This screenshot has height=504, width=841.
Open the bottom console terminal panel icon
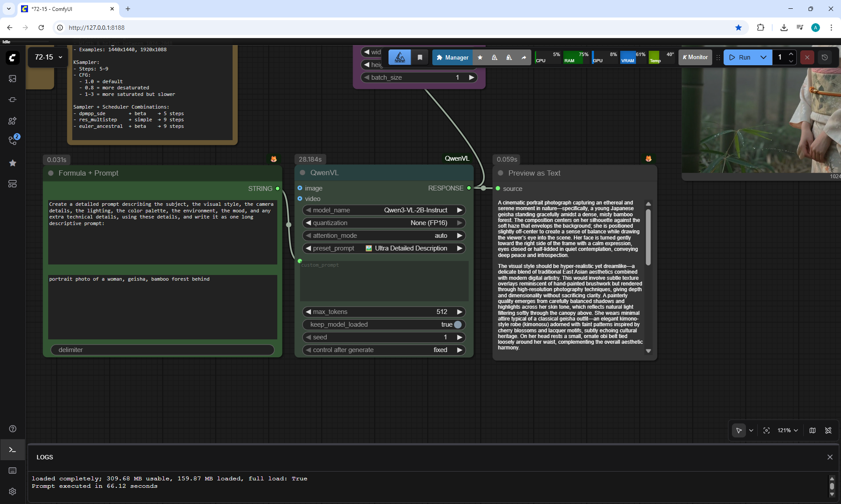(12, 450)
